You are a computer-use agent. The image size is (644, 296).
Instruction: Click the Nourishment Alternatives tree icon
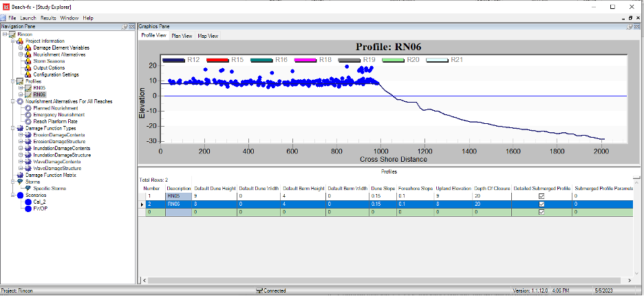(28, 54)
